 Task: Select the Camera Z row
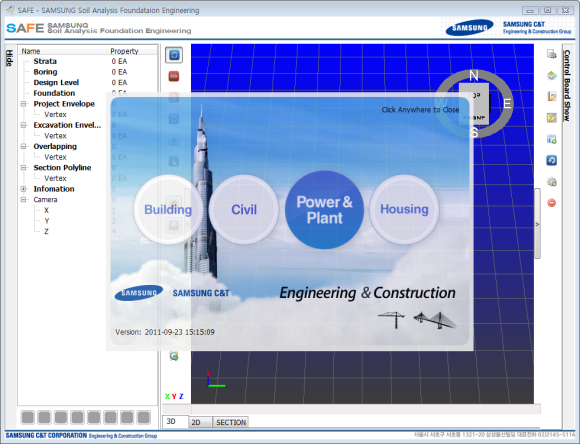tap(46, 232)
